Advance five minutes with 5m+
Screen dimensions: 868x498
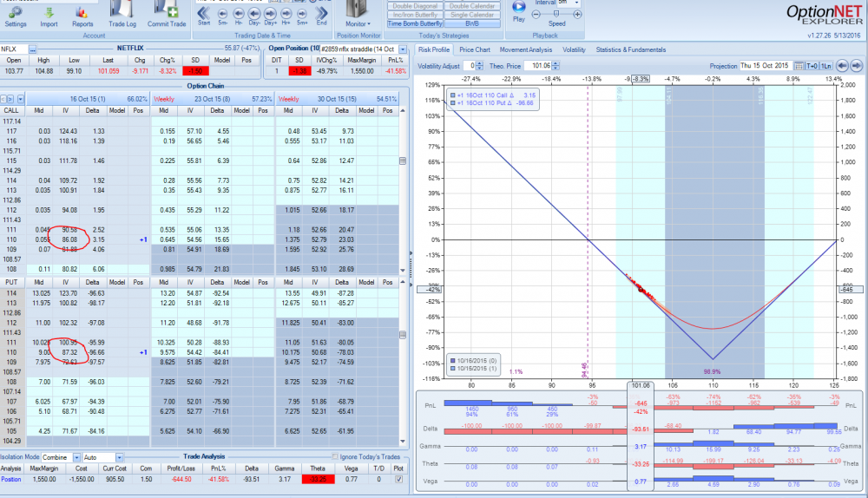coord(302,13)
